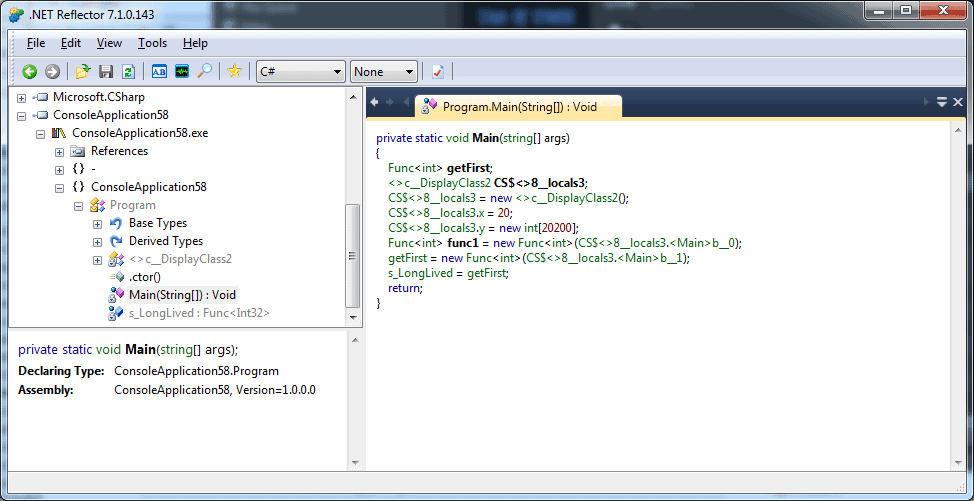The height and width of the screenshot is (501, 974).
Task: Select s_LongLived : Func<Int32> tree item
Action: (x=199, y=313)
